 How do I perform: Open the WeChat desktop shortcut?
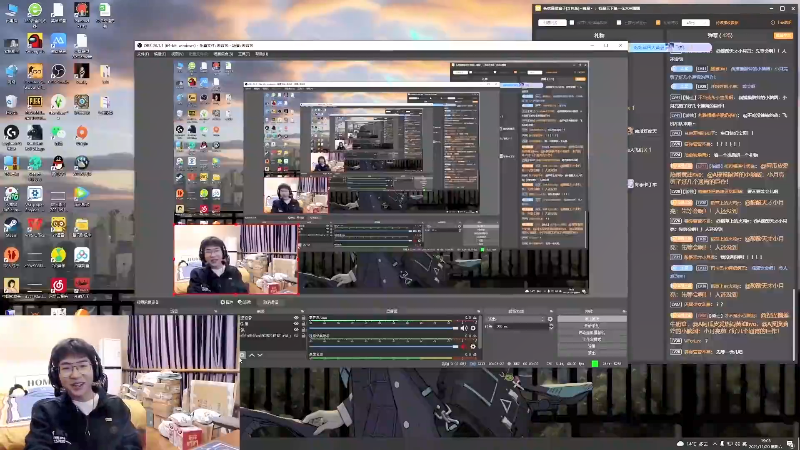(58, 133)
